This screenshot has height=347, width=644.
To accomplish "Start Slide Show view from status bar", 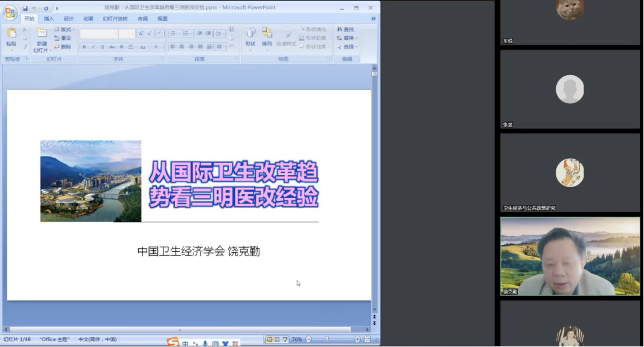I will pos(285,339).
